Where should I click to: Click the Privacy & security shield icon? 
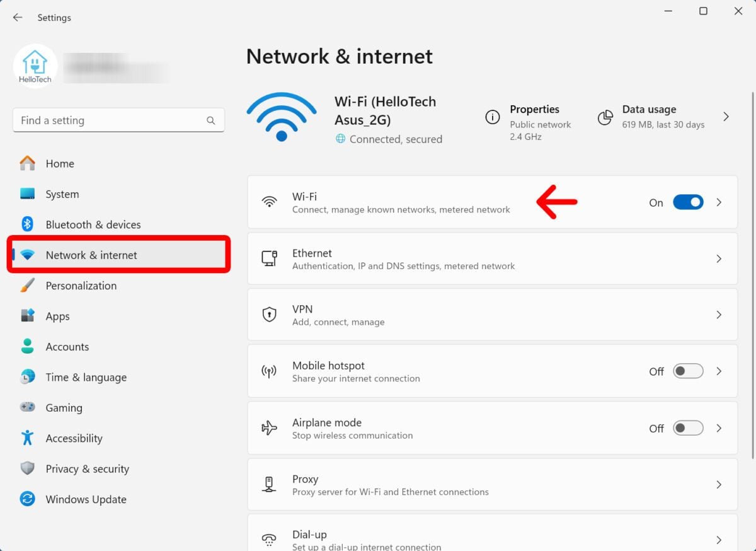[x=27, y=468]
